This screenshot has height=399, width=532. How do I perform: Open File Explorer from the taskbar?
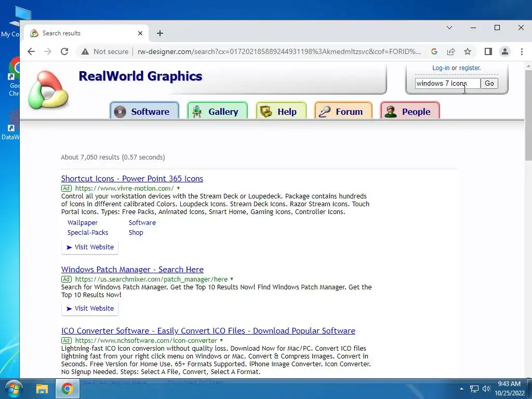point(42,389)
